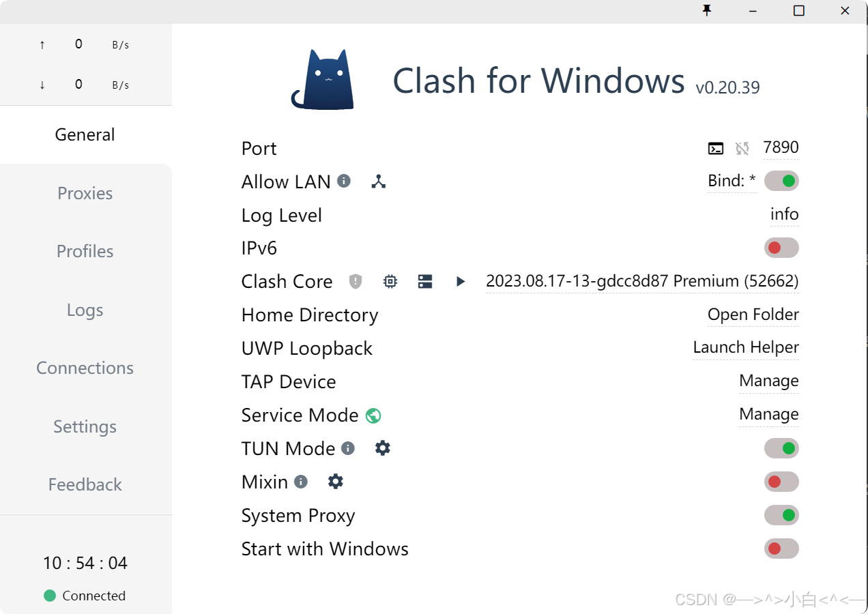Image resolution: width=868 pixels, height=614 pixels.
Task: Click the 7890 port input field
Action: point(781,147)
